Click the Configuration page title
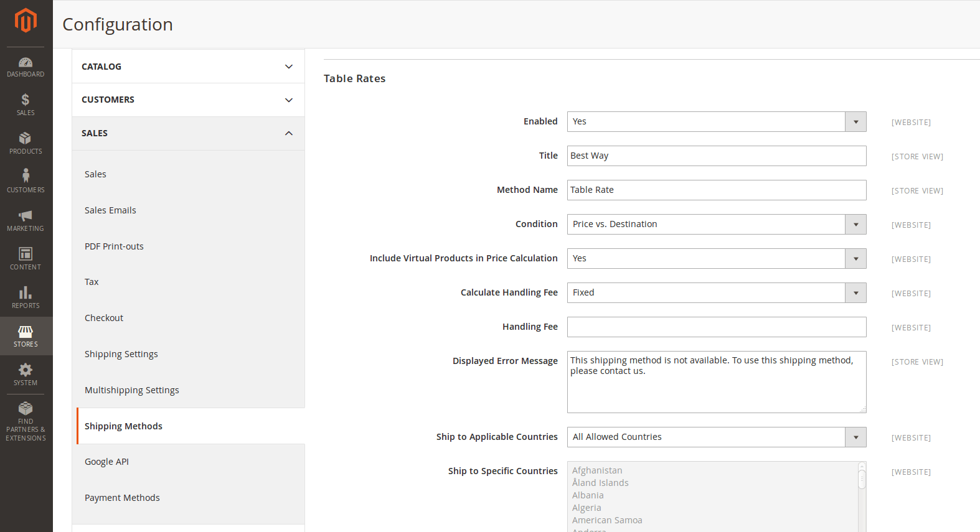 point(118,24)
